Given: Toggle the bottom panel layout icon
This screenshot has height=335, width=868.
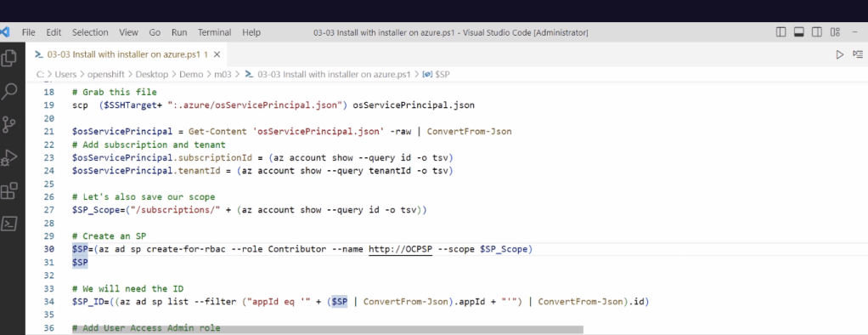Looking at the screenshot, I should click(799, 32).
